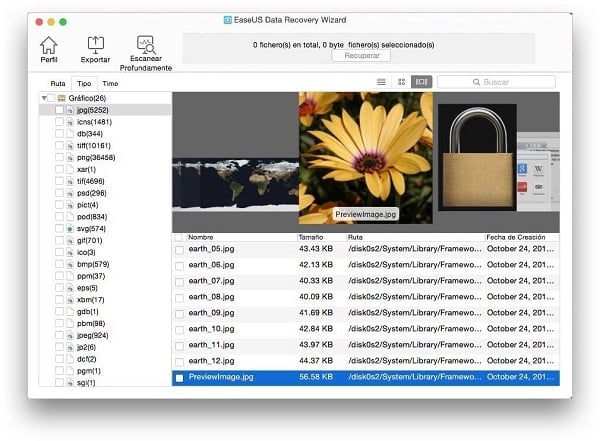
Task: Check the Gráfico(26) category checkbox
Action: click(x=51, y=98)
